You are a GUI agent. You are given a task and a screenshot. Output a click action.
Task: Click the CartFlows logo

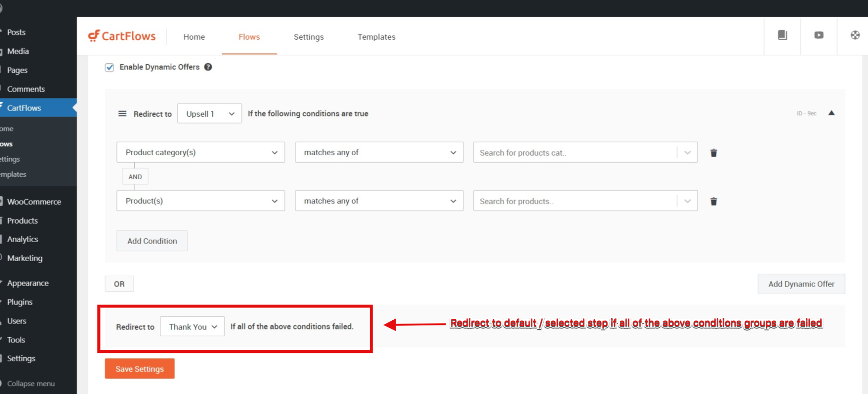click(x=122, y=36)
